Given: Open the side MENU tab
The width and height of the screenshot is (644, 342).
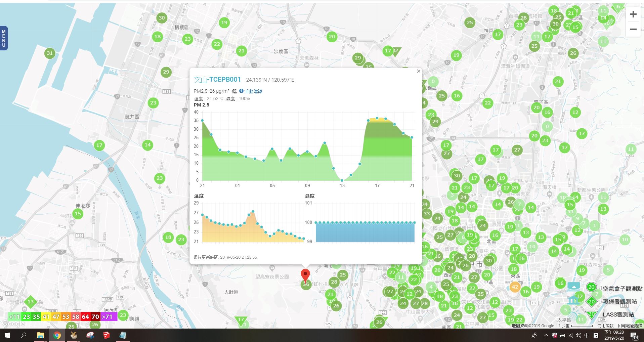Looking at the screenshot, I should pos(4,38).
